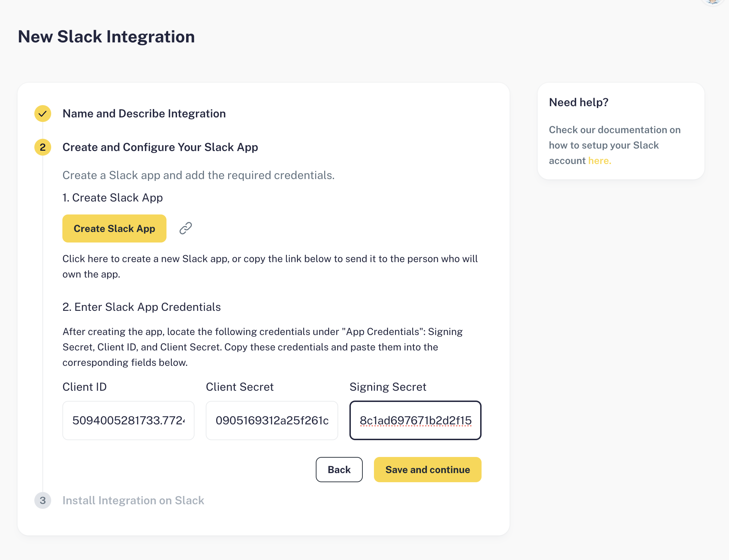
Task: Select the step 2 number badge
Action: click(43, 147)
